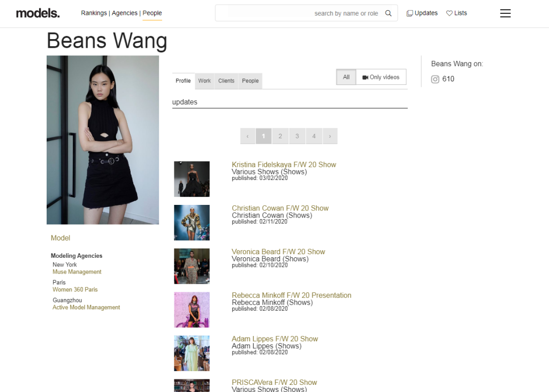Click the 'Guangzhou' city label
Image resolution: width=549 pixels, height=392 pixels.
(67, 300)
